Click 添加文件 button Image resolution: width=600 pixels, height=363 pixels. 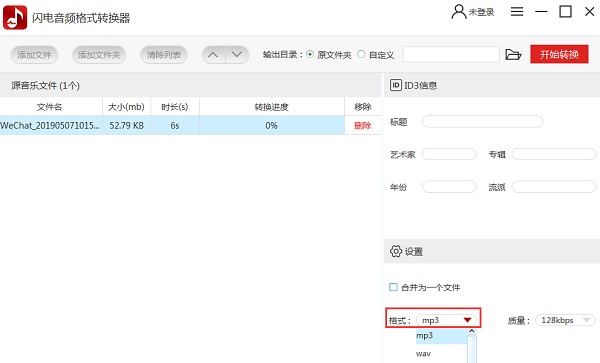click(34, 55)
